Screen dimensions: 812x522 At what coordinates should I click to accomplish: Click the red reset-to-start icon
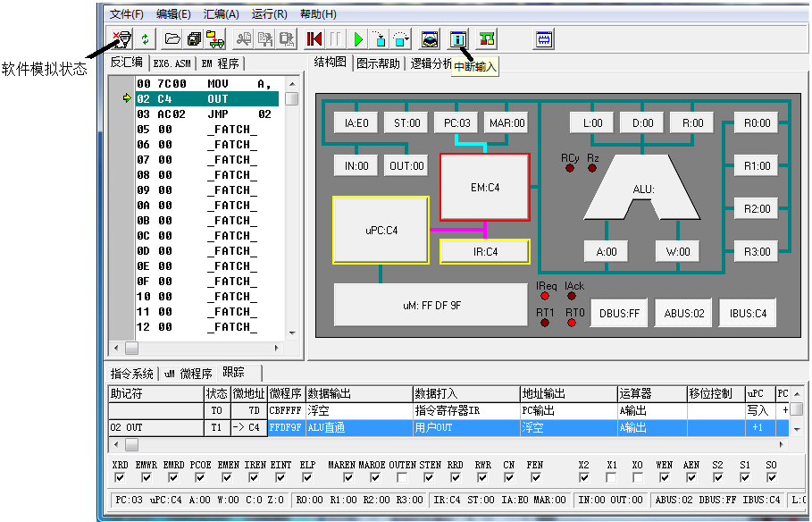click(x=314, y=38)
